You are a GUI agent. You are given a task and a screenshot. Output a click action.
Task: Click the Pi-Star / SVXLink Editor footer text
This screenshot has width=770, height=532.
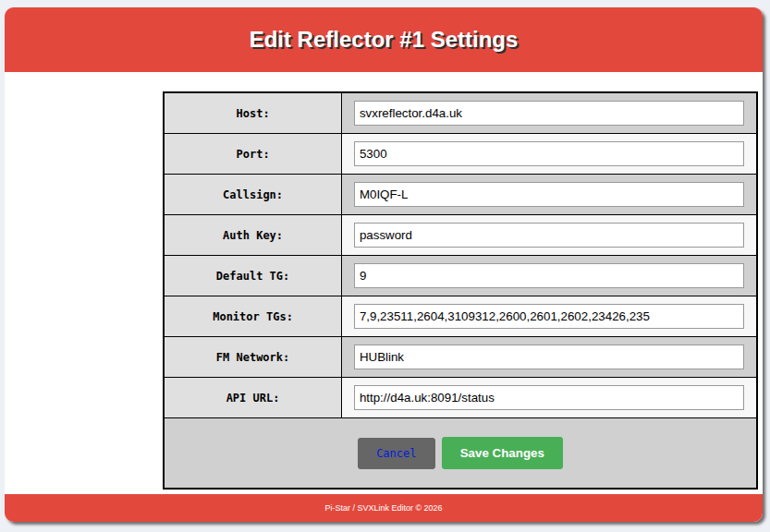[384, 508]
